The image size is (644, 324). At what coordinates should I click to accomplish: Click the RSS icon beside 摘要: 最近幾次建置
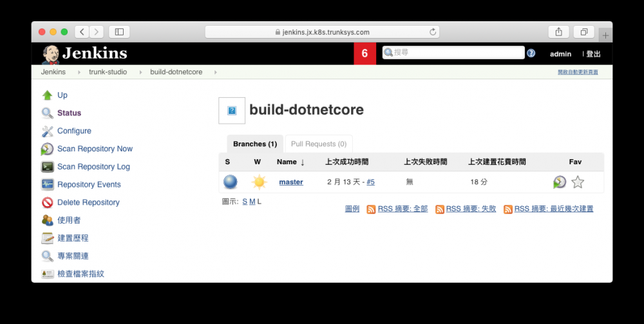tap(507, 209)
